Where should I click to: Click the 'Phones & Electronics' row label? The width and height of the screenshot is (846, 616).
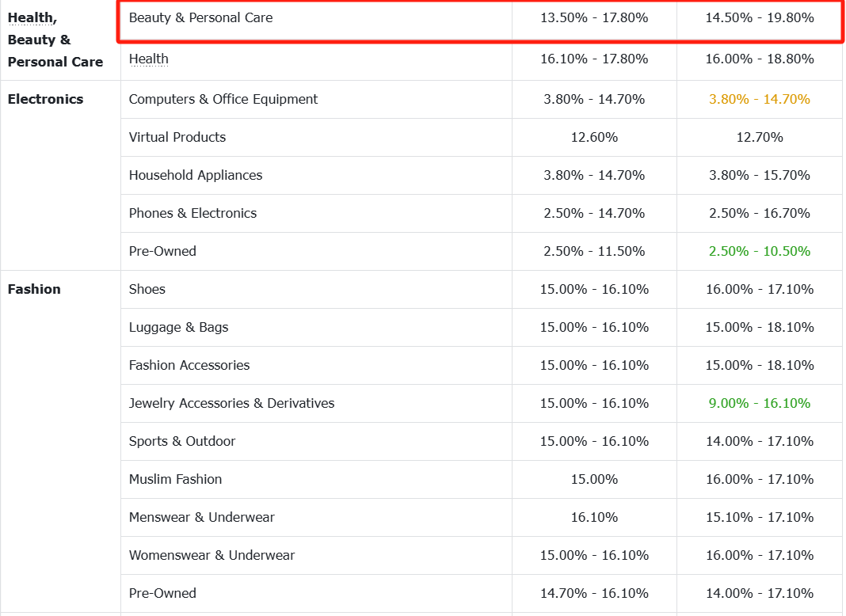pyautogui.click(x=192, y=213)
